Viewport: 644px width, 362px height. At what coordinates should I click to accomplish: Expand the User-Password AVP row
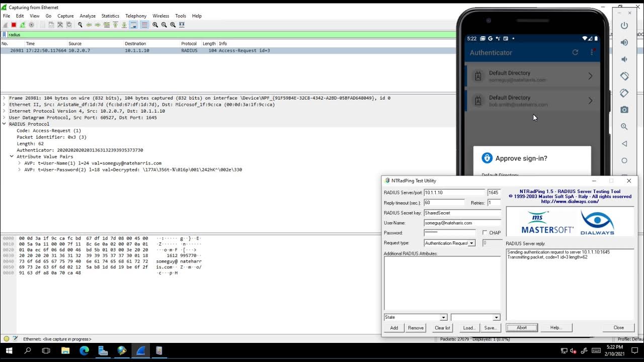[x=20, y=169]
